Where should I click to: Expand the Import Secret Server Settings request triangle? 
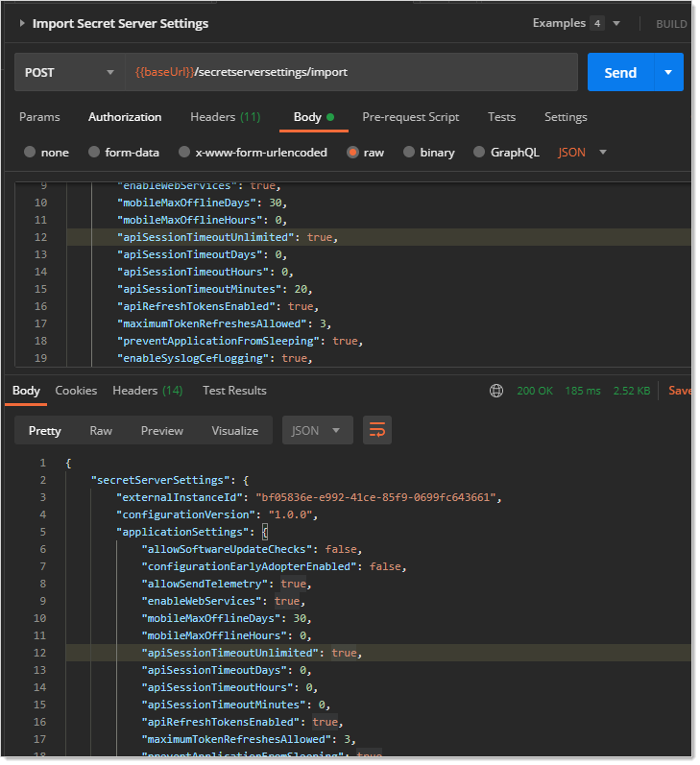click(22, 23)
